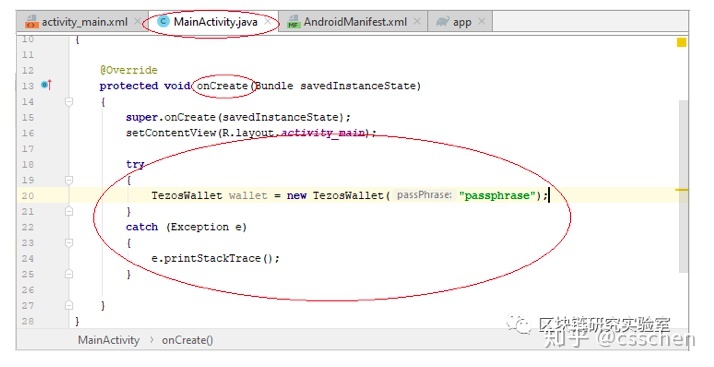This screenshot has width=714, height=367.
Task: Click the onCreate method name on line 13
Action: click(x=222, y=86)
